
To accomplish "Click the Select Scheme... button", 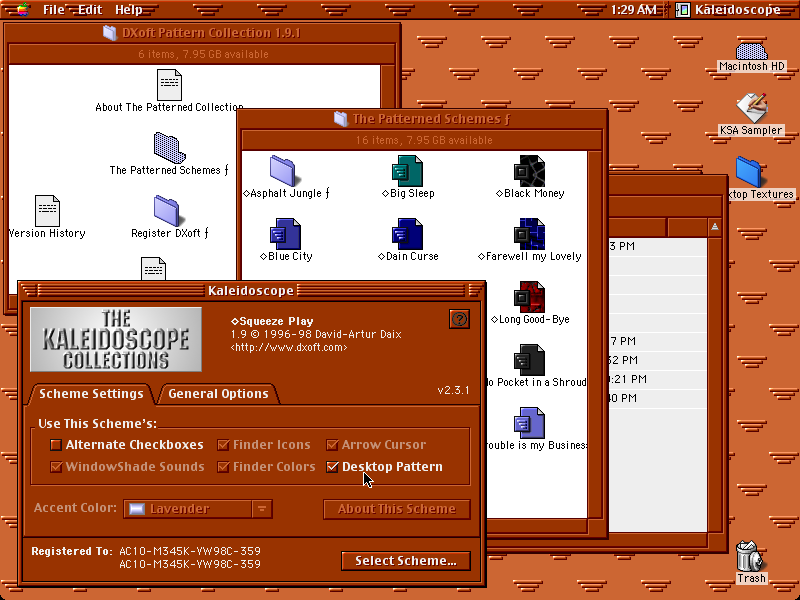I will (x=406, y=561).
